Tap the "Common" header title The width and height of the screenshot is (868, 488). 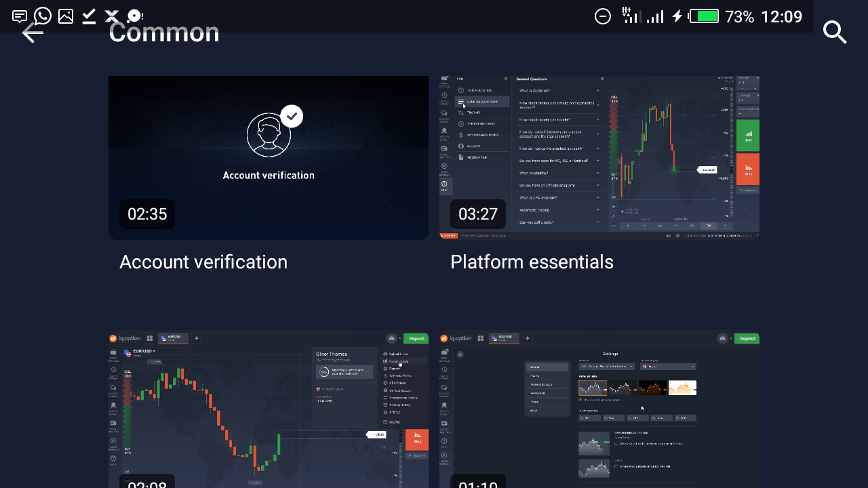click(x=164, y=33)
